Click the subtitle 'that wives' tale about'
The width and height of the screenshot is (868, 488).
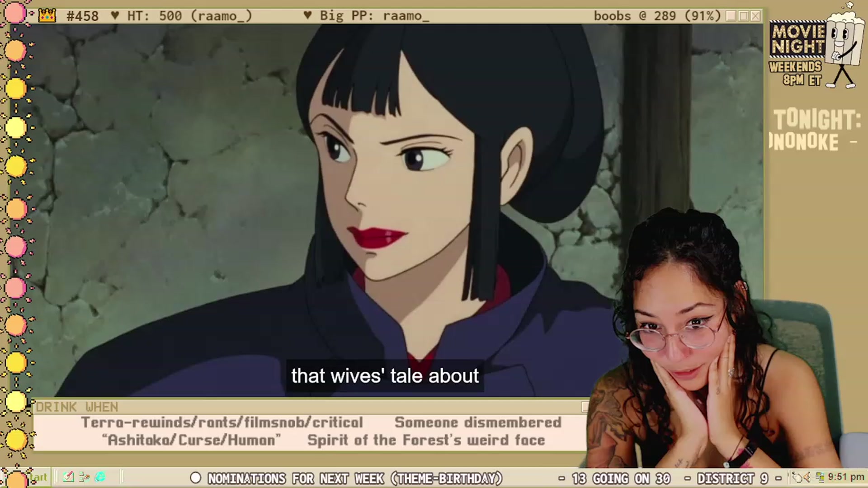click(385, 376)
